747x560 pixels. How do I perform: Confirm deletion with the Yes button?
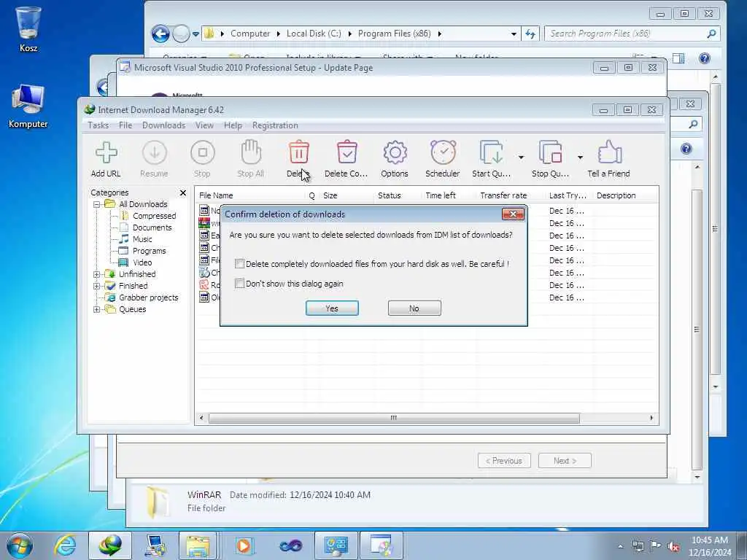click(332, 308)
